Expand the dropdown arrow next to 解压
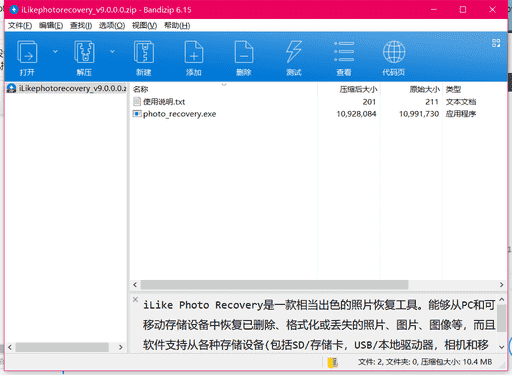This screenshot has height=375, width=512. point(112,51)
